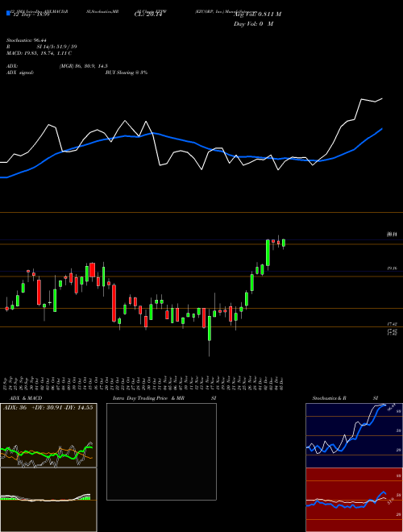Viewport: 403px width, 532px height.
Task: Click the 'BUY Slowing @ 5%' signal text
Action: [127, 73]
